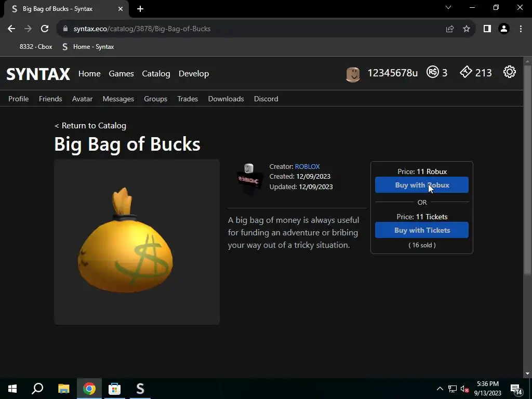Open the notification center icon
This screenshot has height=399, width=532.
(x=516, y=390)
